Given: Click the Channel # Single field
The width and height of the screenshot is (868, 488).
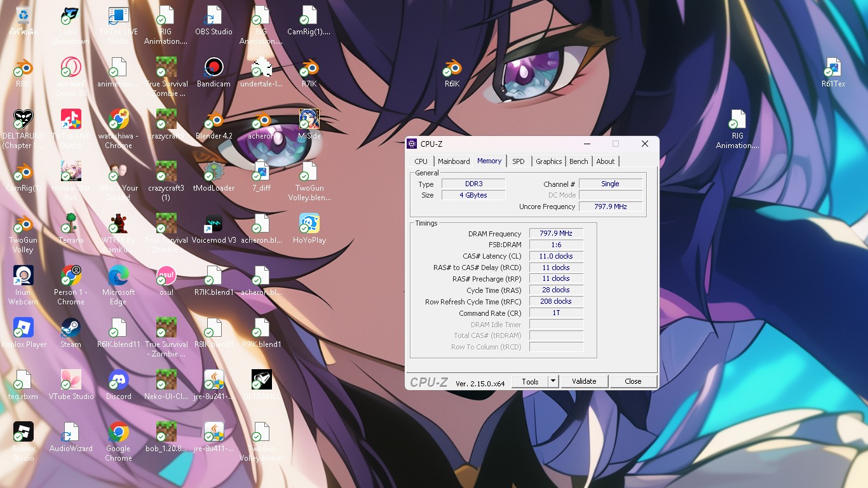Looking at the screenshot, I should [610, 184].
